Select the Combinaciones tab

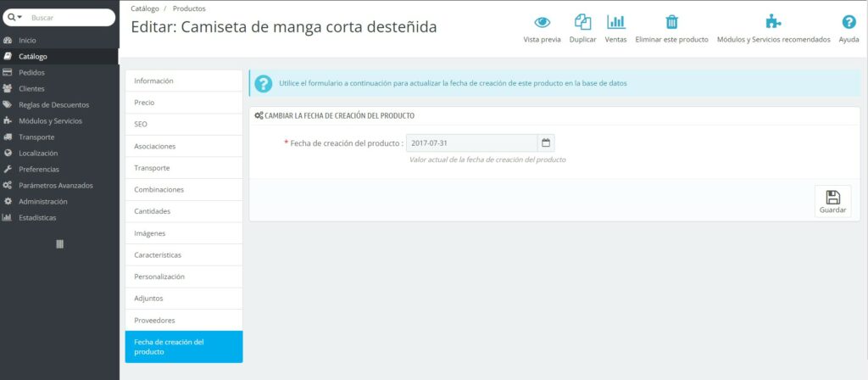point(183,189)
